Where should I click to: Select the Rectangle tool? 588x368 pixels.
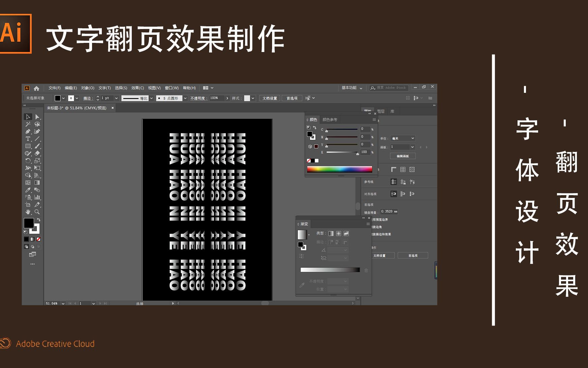click(x=28, y=146)
